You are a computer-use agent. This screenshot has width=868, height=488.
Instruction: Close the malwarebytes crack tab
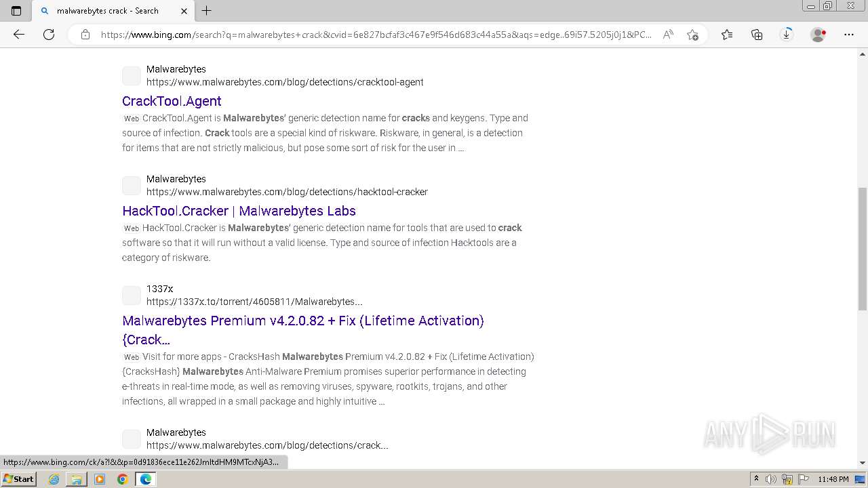(x=184, y=11)
